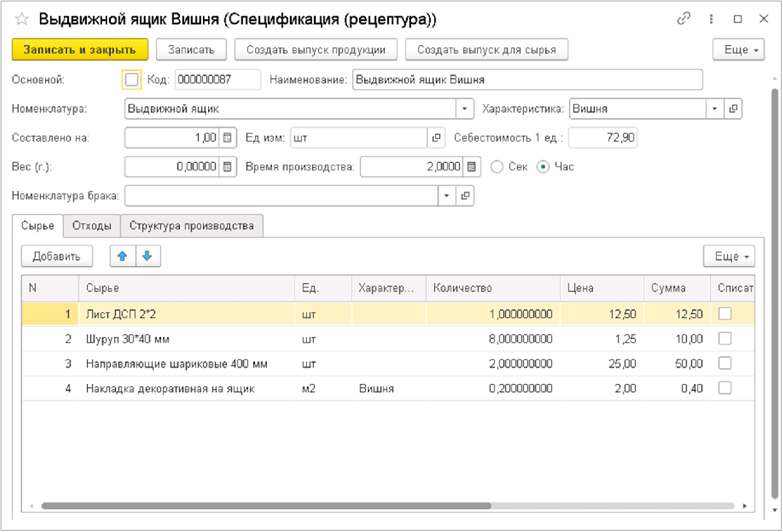
Task: Click the Цена column header
Action: pyautogui.click(x=602, y=288)
